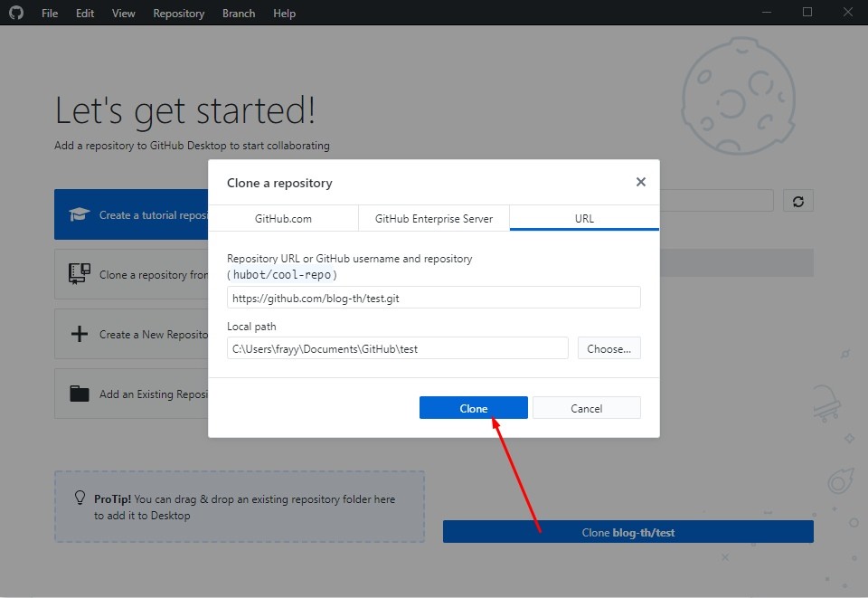Close the GitHub Desktop window
Screen dimensions: 868x598
click(x=847, y=12)
